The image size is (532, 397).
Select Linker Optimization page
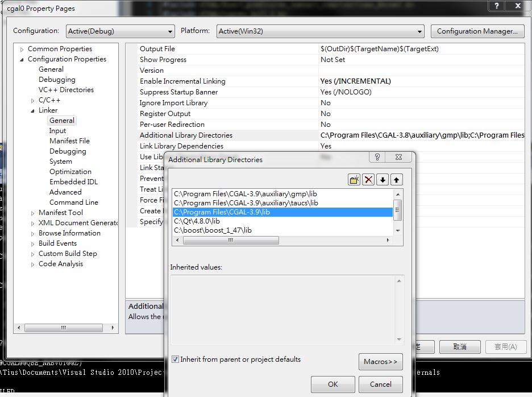(70, 172)
